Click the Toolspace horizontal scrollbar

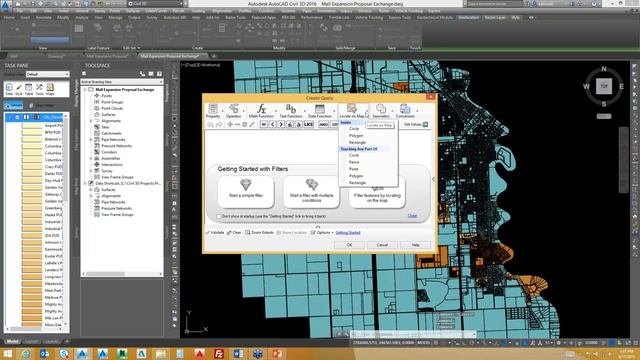point(122,274)
